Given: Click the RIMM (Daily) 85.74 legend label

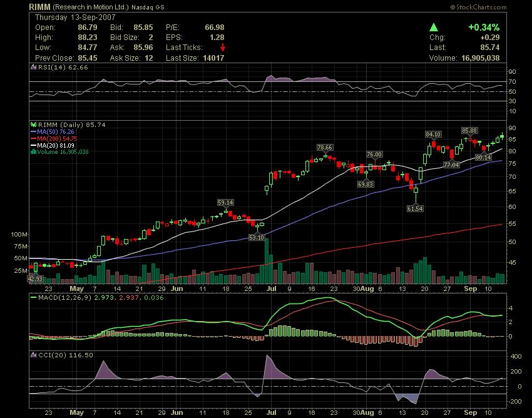Looking at the screenshot, I should pos(71,125).
